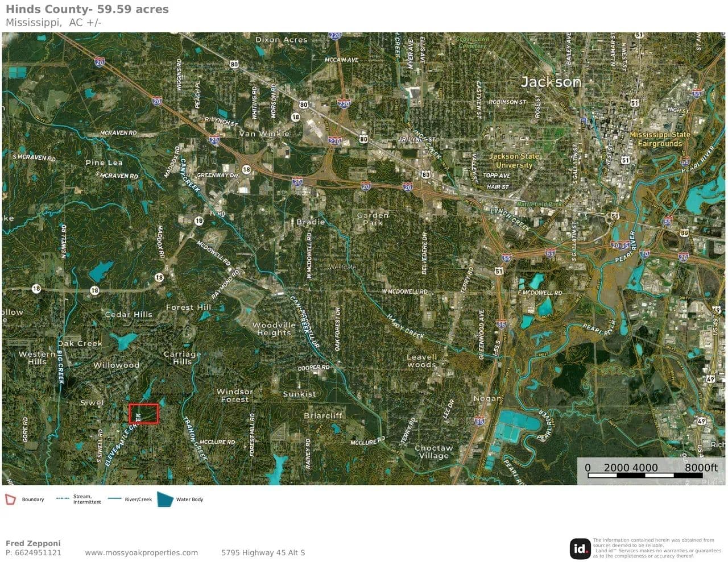
Task: Click the Hinds County 59.59 acres title
Action: (87, 9)
